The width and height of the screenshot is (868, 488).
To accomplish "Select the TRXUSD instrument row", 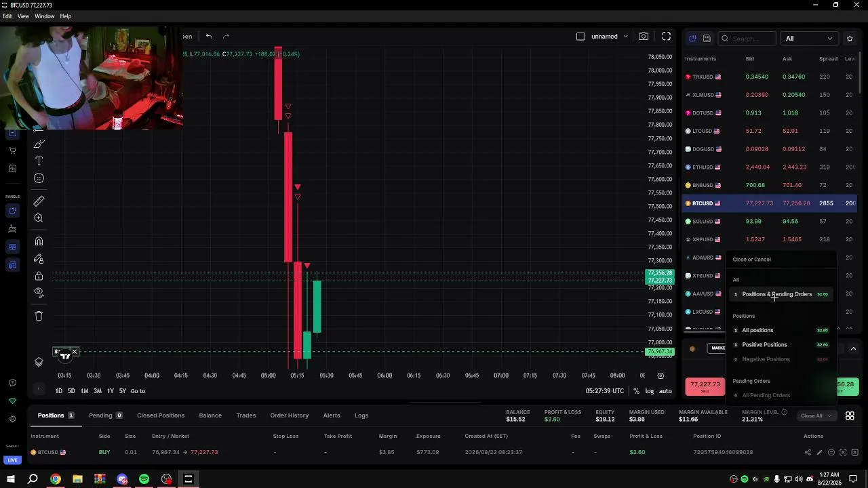I will 770,77.
